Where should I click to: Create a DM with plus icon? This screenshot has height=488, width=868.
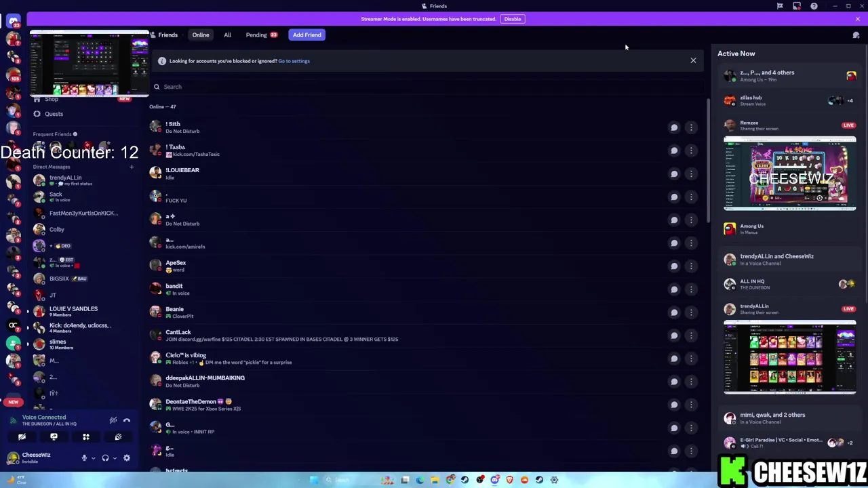(x=132, y=167)
